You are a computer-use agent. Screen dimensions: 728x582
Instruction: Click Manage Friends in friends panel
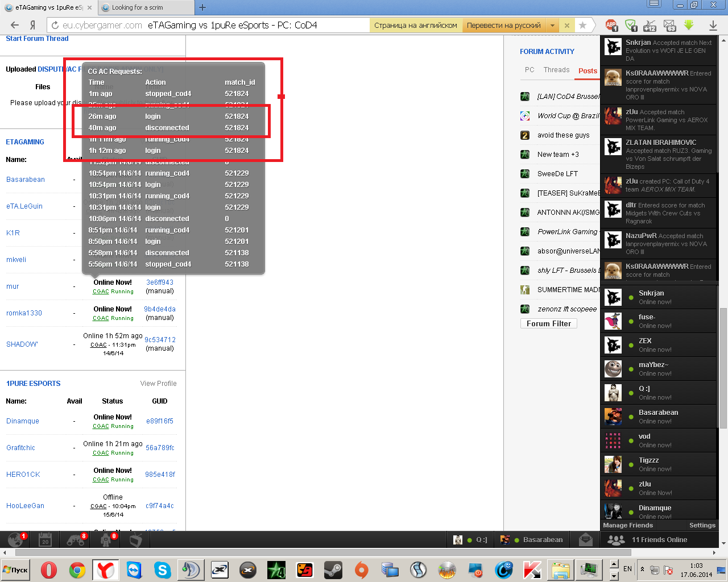tap(628, 525)
